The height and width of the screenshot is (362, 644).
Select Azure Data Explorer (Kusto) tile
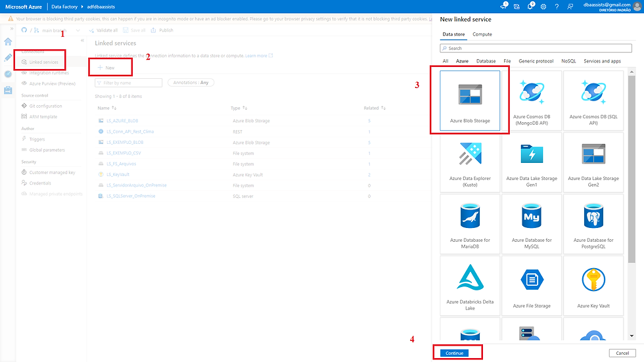[470, 162]
